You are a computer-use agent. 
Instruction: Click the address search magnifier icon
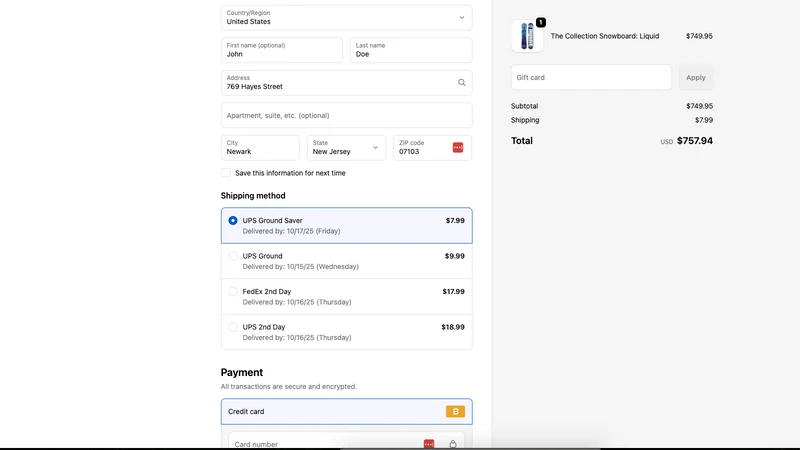(x=461, y=83)
